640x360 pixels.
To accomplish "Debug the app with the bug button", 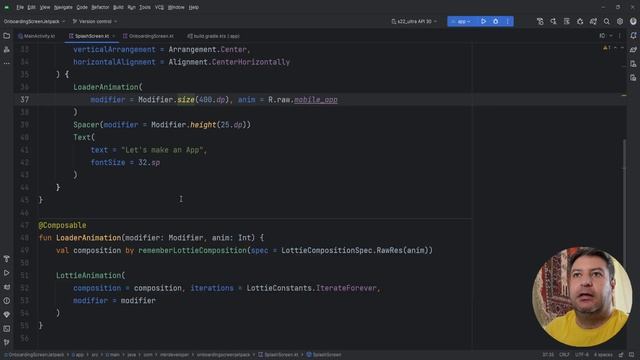I will pos(496,21).
